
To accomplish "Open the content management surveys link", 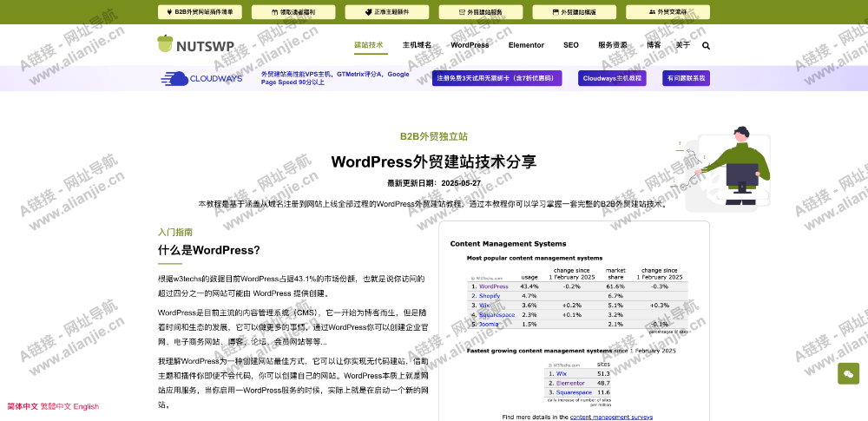I will (611, 418).
